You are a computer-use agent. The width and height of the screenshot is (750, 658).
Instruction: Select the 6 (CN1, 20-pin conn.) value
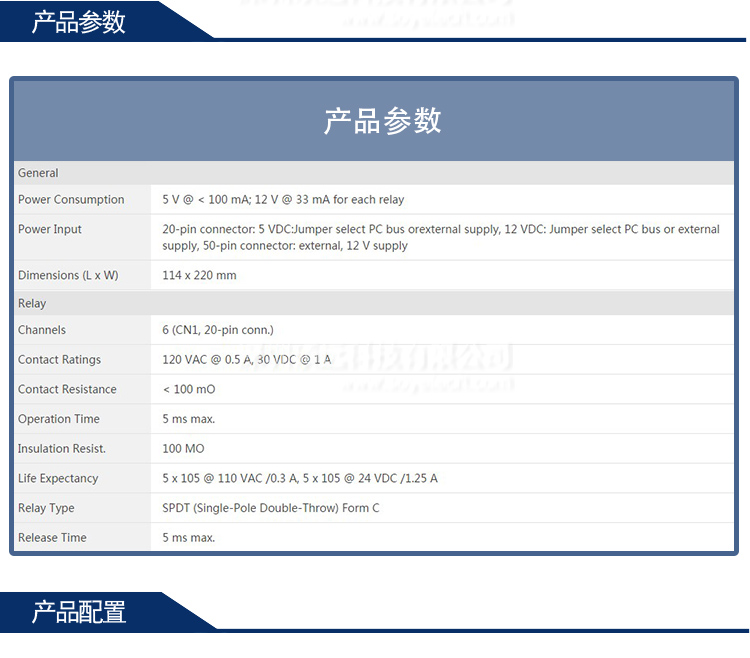pos(218,330)
